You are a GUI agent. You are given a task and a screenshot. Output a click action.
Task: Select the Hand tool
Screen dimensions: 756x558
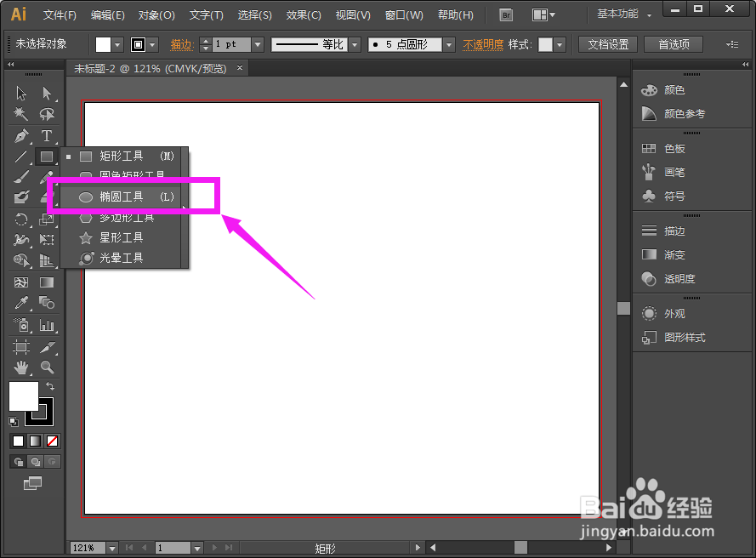(20, 368)
